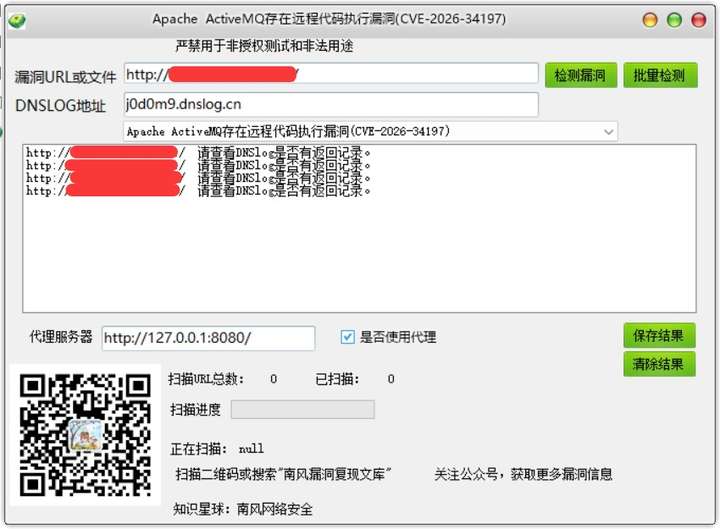The height and width of the screenshot is (529, 720).
Task: Click the green maximize window button
Action: [x=674, y=20]
